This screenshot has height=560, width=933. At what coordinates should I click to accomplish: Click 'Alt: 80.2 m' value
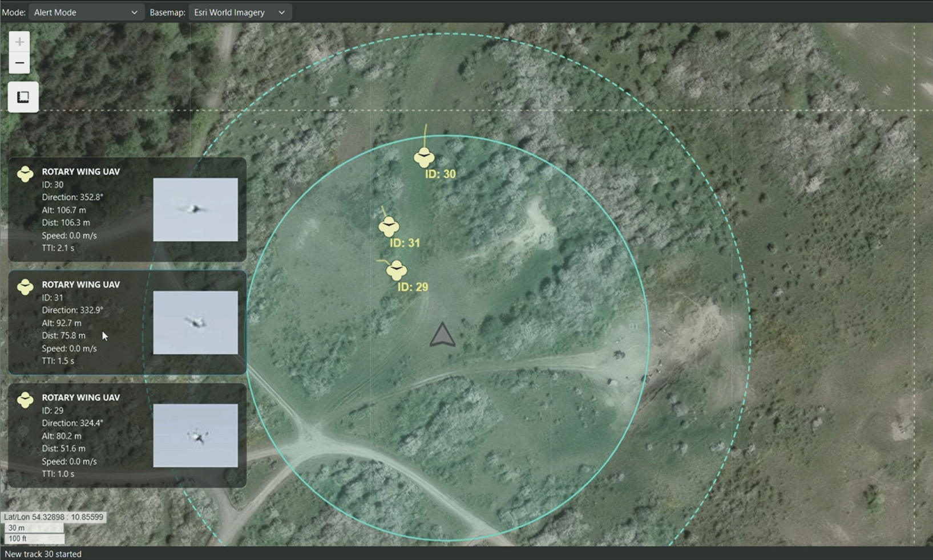[x=62, y=436]
